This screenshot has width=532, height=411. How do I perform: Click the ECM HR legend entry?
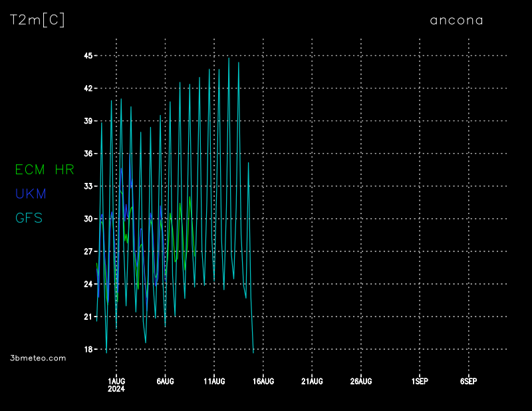[x=45, y=170]
